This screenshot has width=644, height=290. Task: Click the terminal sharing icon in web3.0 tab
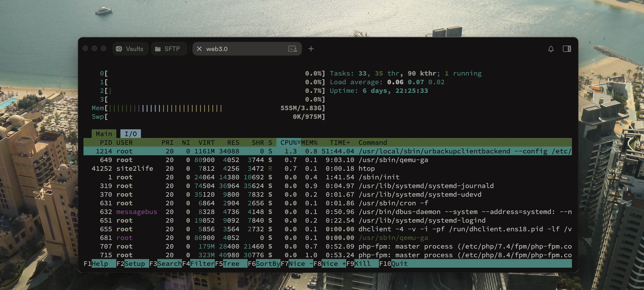tap(293, 49)
